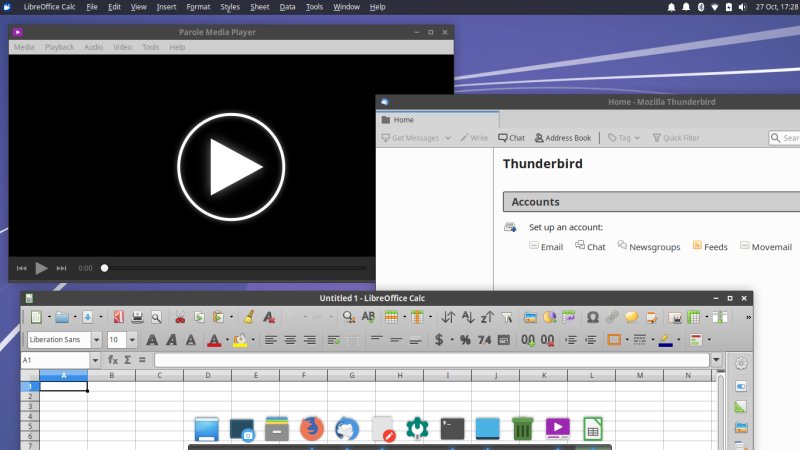Click the Add Decimal Place icon
The image size is (800, 450).
[528, 339]
